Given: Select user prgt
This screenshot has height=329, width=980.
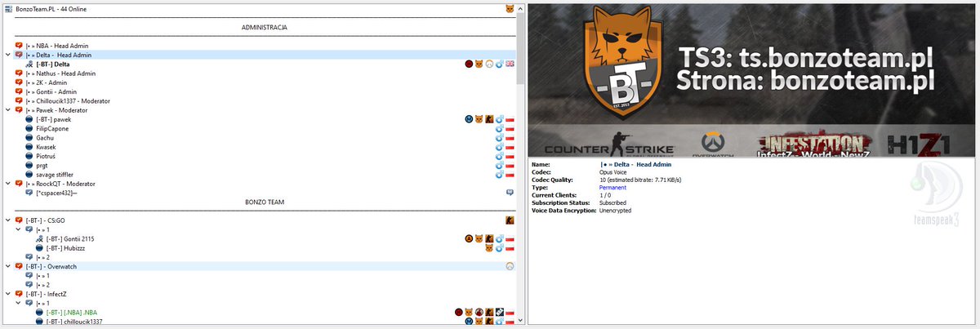Looking at the screenshot, I should (42, 165).
